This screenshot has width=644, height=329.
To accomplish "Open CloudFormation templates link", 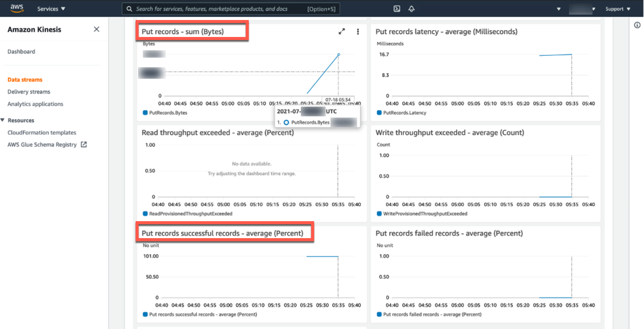I will 42,132.
